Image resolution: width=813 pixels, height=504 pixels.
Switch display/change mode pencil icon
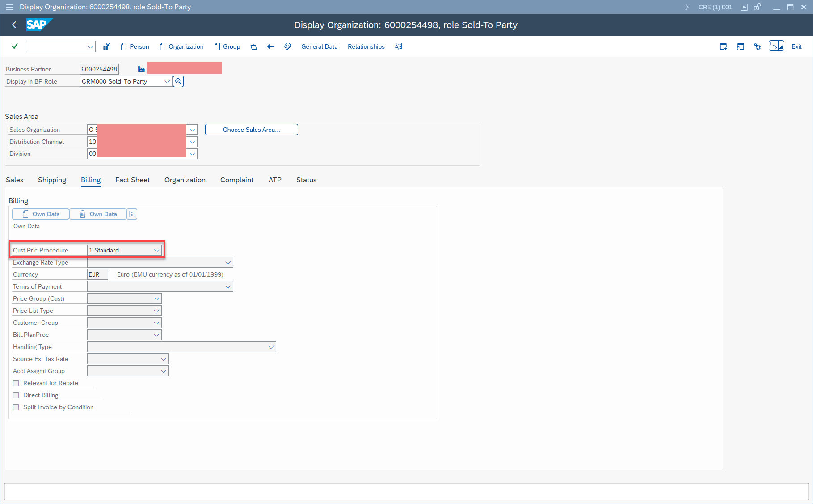pyautogui.click(x=288, y=46)
